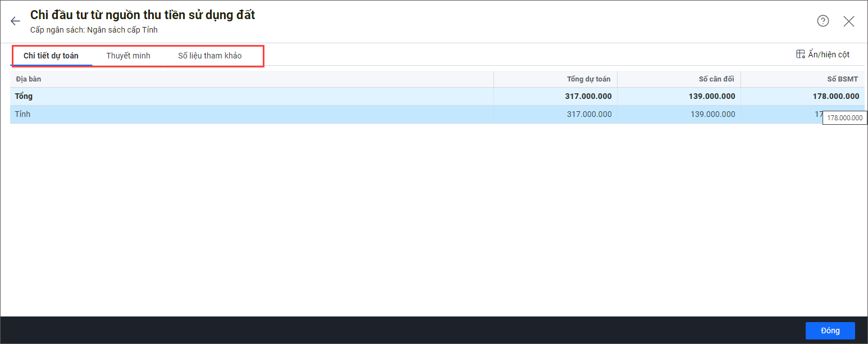
Task: Select the Tỉnh row name cell
Action: [x=23, y=114]
